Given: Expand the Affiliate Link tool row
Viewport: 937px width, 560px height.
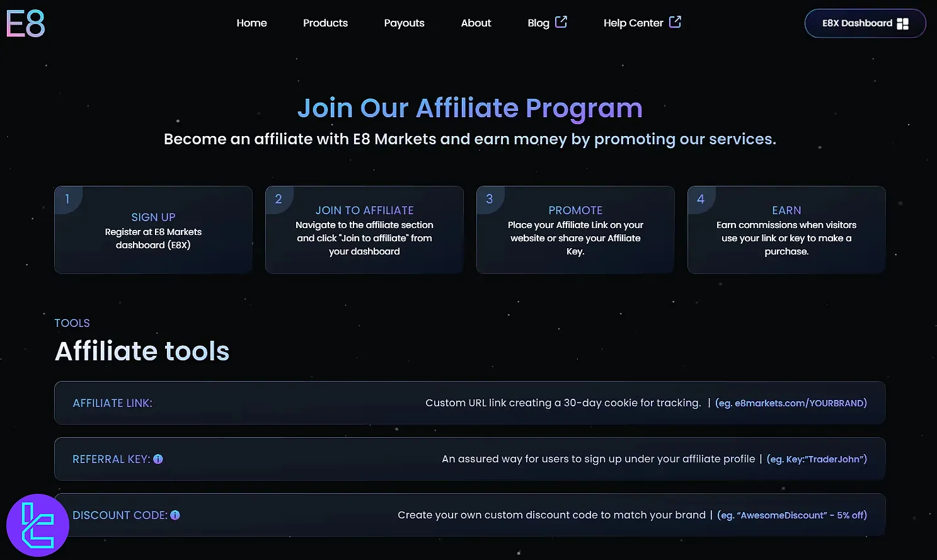Looking at the screenshot, I should point(469,403).
